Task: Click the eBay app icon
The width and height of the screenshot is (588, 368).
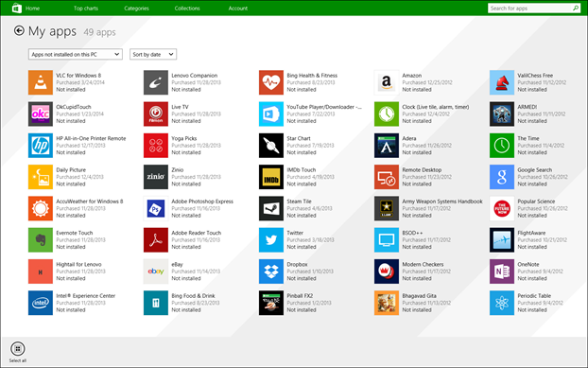Action: pyautogui.click(x=156, y=272)
